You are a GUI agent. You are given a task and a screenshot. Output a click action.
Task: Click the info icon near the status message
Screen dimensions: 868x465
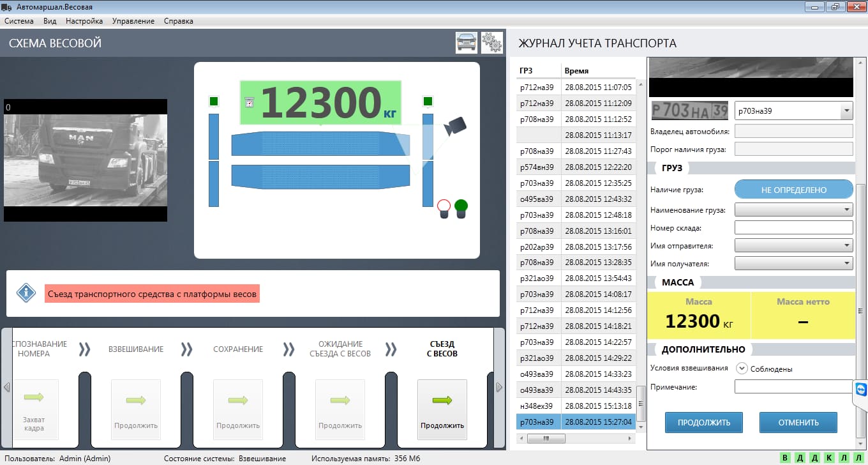(26, 293)
